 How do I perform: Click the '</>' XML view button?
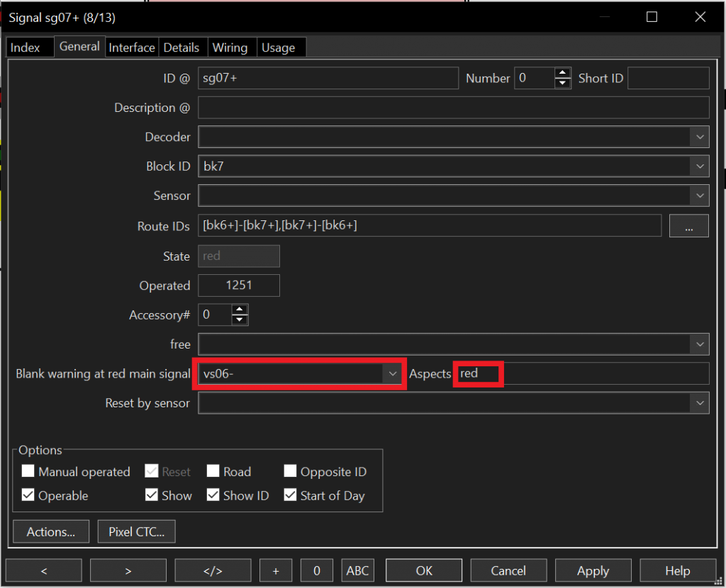point(213,570)
